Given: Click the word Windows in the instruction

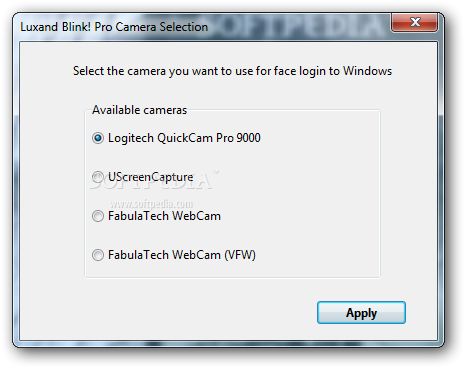Looking at the screenshot, I should point(368,71).
